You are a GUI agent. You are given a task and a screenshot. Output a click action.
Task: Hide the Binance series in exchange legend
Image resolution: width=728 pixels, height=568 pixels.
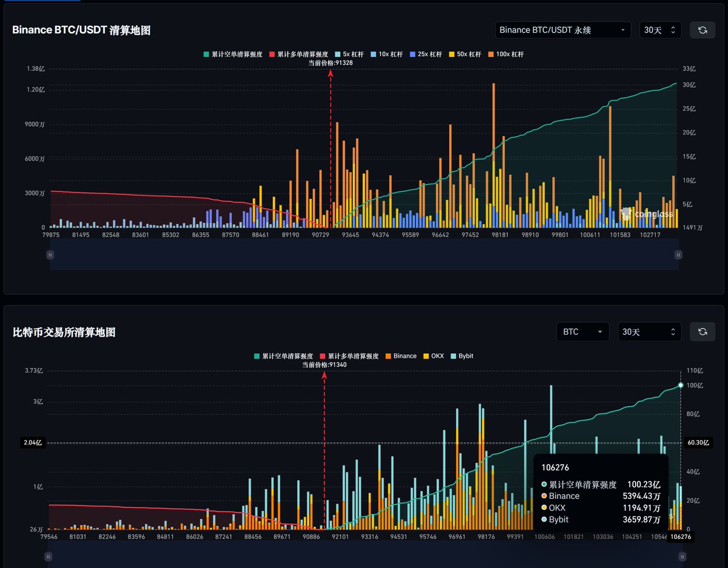(x=401, y=356)
